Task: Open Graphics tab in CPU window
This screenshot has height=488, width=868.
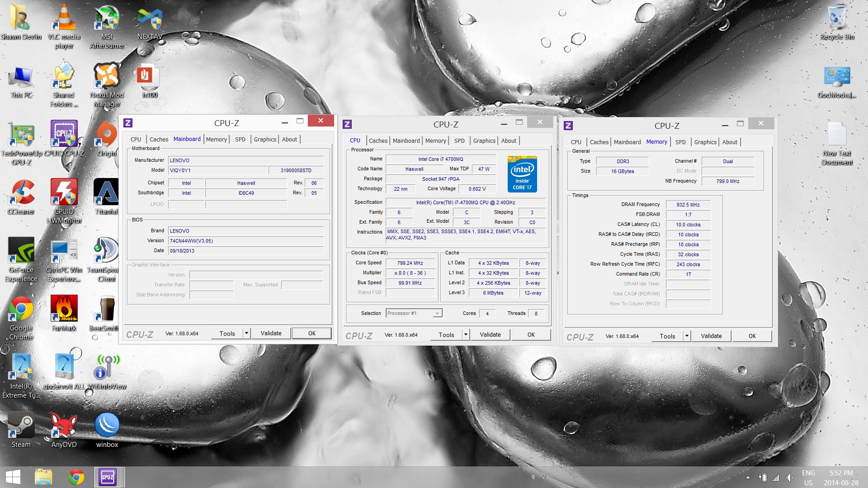Action: coord(484,141)
